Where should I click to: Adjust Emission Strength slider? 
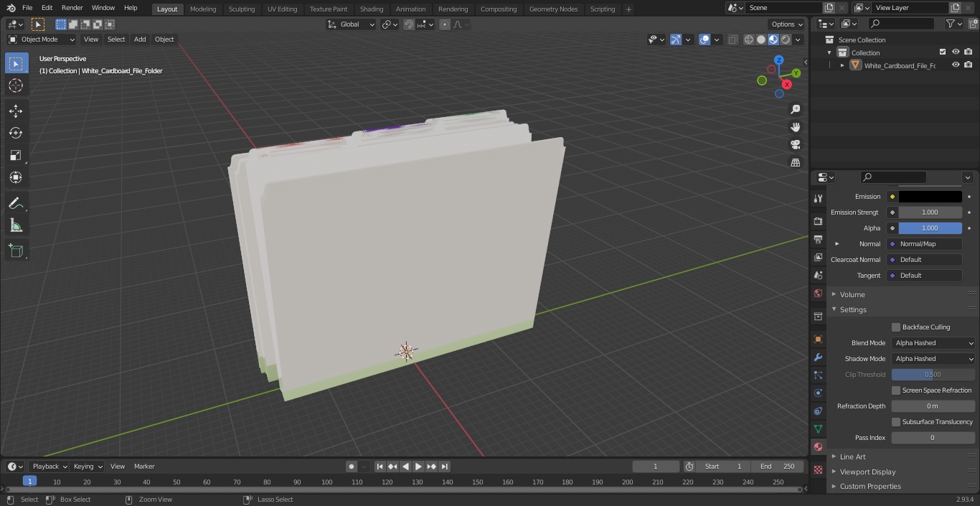click(930, 212)
